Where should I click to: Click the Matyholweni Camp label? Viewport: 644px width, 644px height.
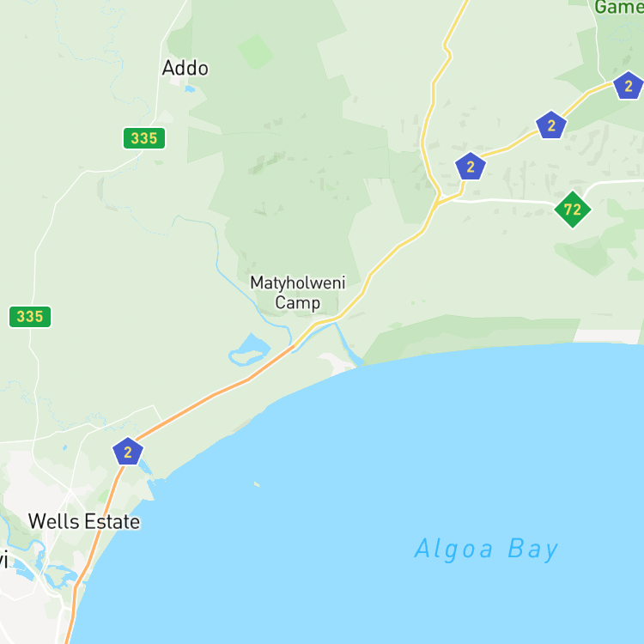298,293
